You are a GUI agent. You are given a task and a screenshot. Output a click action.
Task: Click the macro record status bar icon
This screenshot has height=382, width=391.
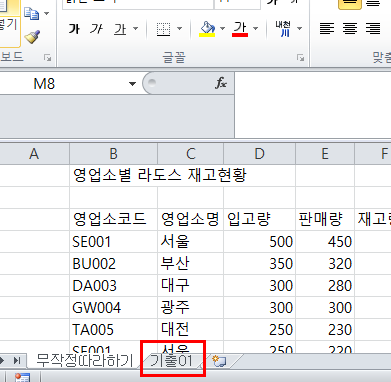(22, 378)
